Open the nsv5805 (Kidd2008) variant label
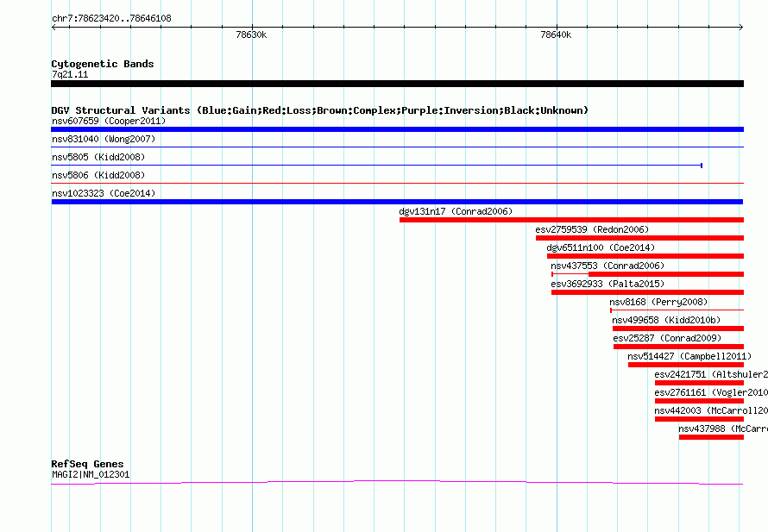 (98, 157)
